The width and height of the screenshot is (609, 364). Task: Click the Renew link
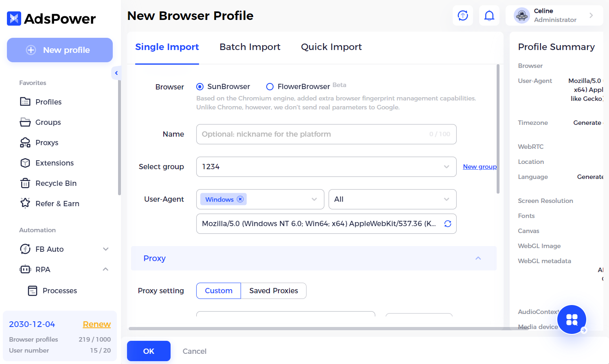[x=97, y=324]
